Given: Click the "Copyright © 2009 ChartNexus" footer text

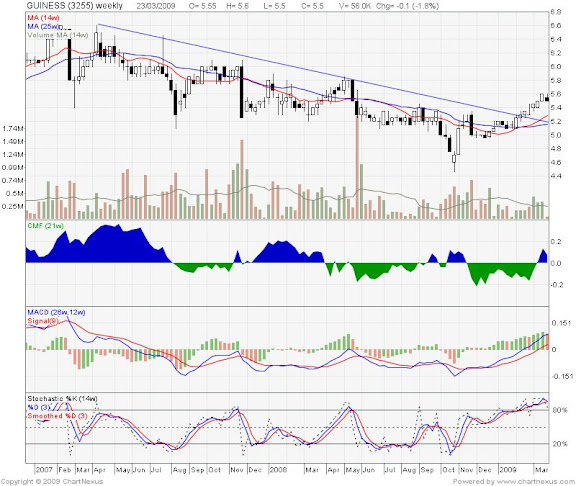Looking at the screenshot, I should 52,481.
